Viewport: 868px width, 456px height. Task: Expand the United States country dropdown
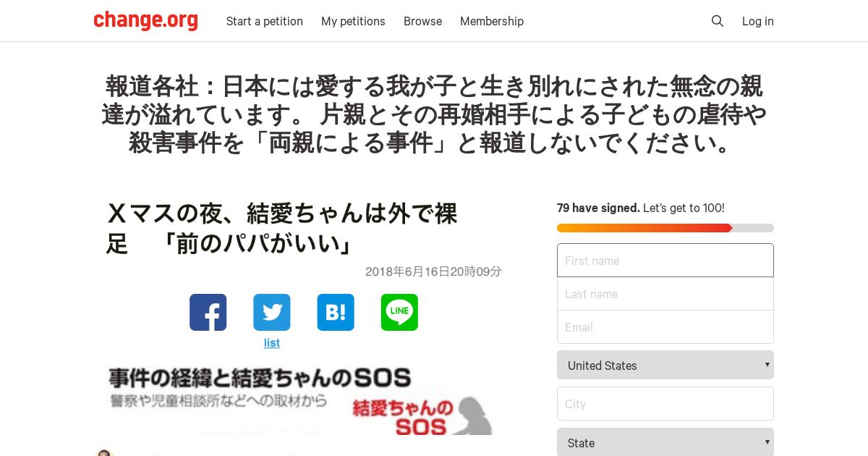click(665, 365)
